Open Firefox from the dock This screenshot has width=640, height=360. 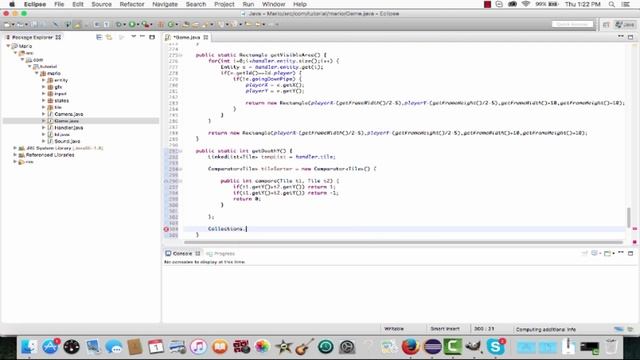pos(411,347)
